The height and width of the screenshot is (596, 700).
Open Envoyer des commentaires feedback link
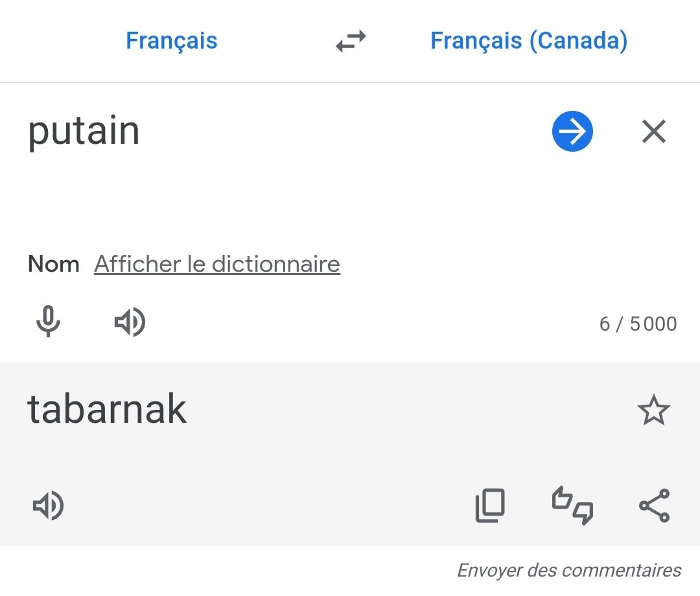[x=569, y=571]
